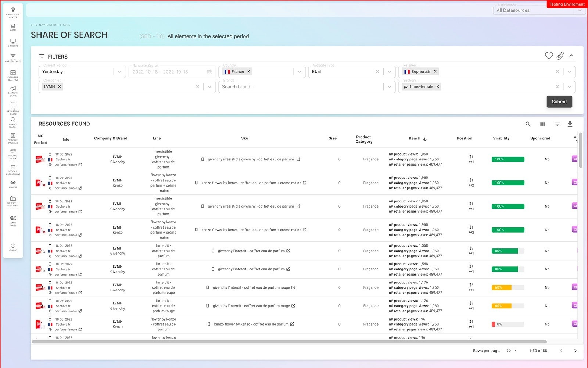588x368 pixels.
Task: Click the Logout power icon
Action: 13,245
